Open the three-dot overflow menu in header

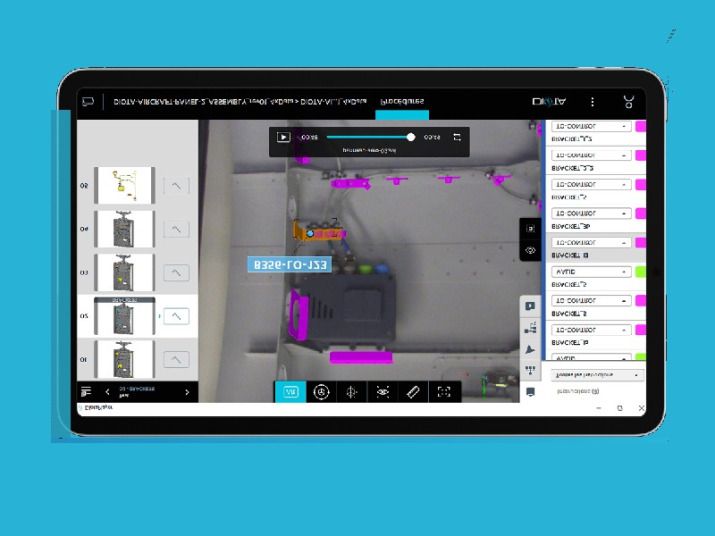click(x=592, y=102)
